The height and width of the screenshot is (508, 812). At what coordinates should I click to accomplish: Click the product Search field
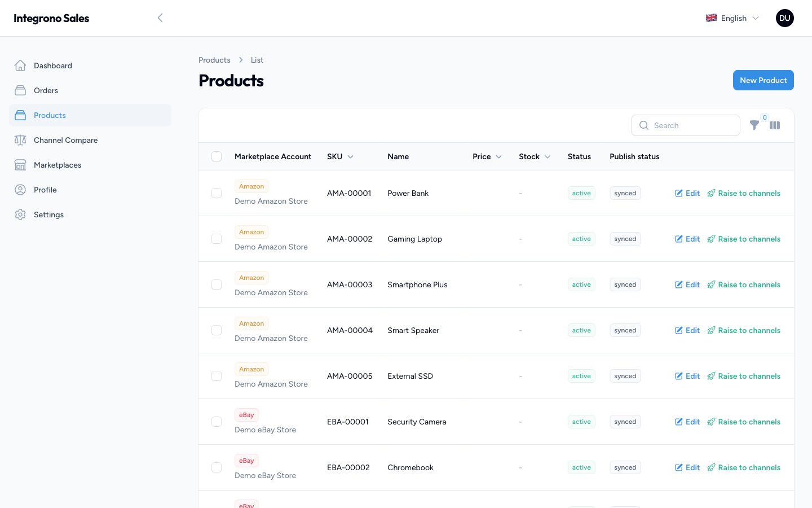(686, 125)
